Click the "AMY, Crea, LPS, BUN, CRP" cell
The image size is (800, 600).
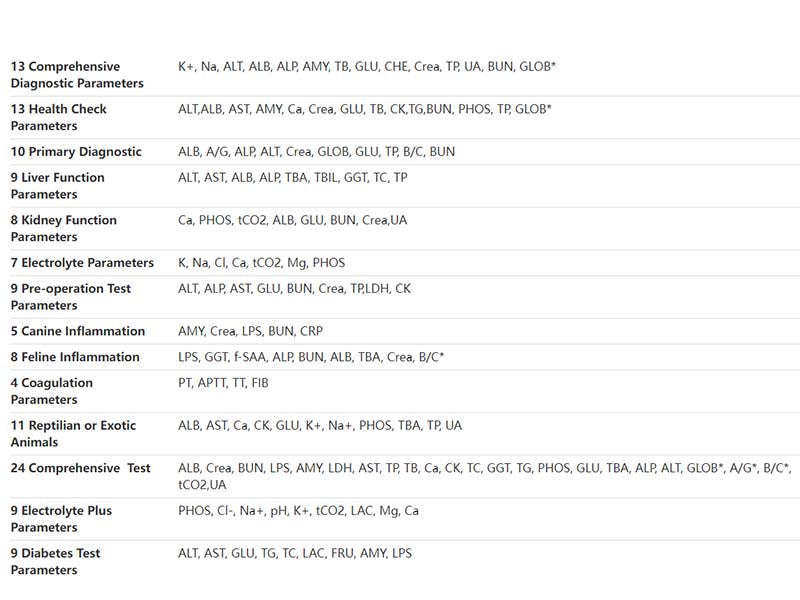[x=250, y=331]
